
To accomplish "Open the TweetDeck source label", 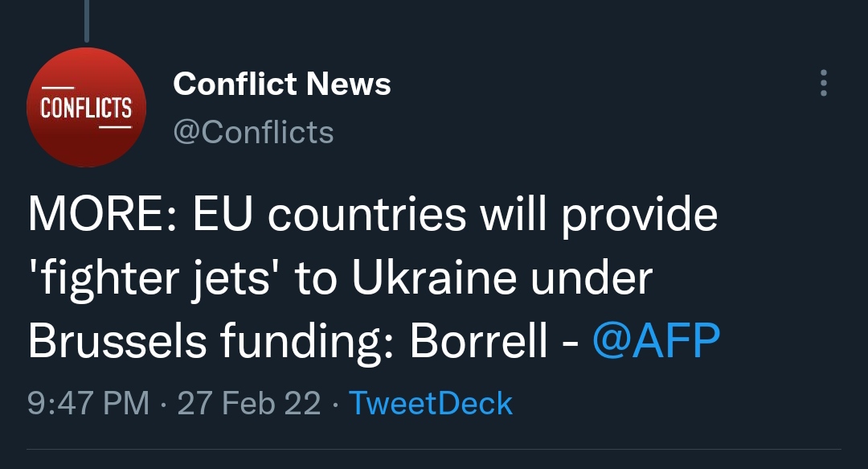I will point(431,402).
